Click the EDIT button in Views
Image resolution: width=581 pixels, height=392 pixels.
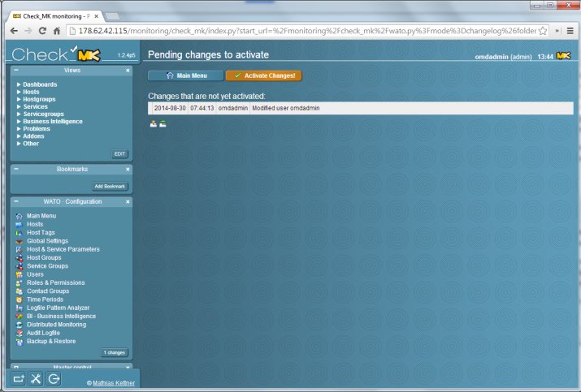119,153
